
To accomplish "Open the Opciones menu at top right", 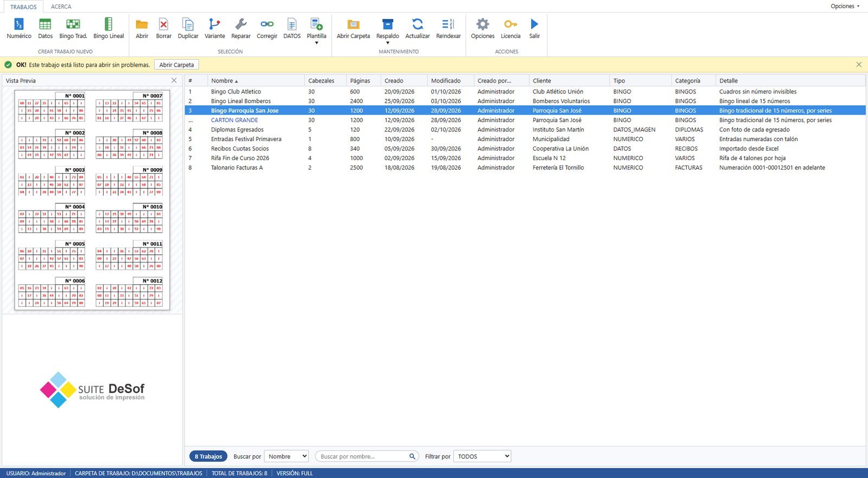I will tap(845, 7).
